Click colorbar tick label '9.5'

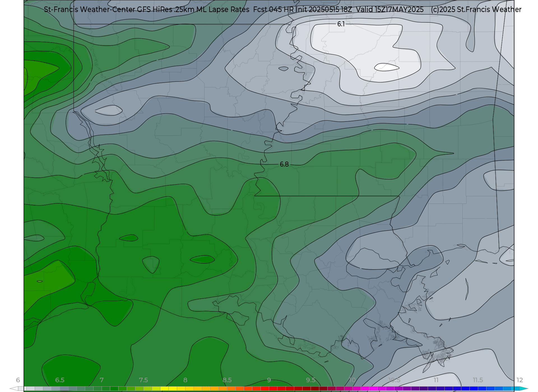click(x=311, y=380)
